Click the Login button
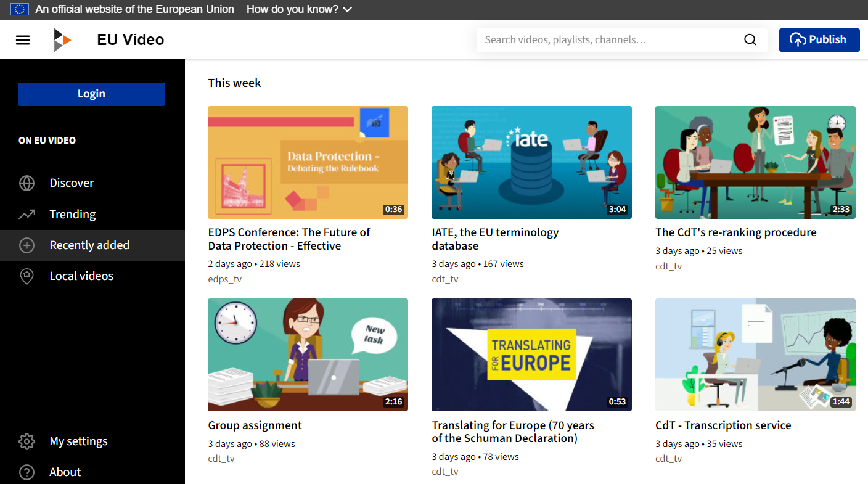 tap(91, 94)
